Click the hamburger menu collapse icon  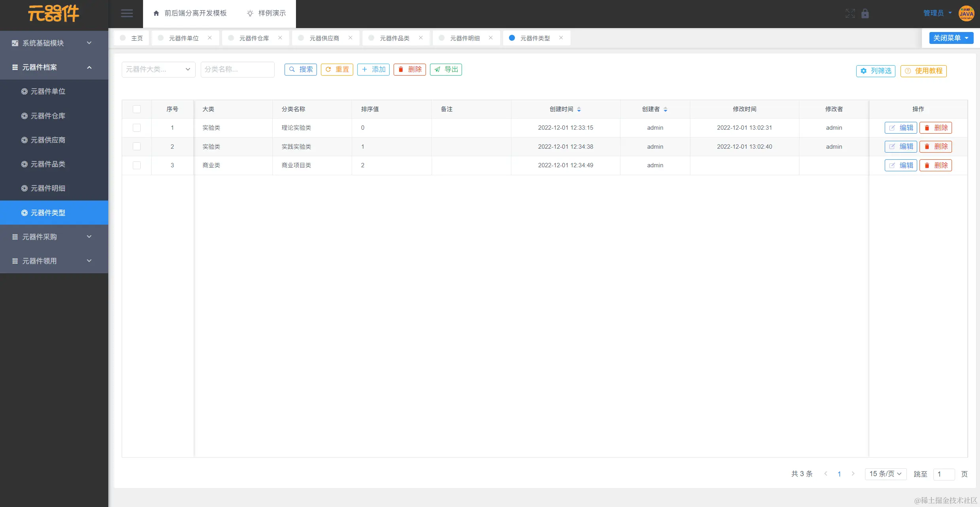click(x=126, y=13)
